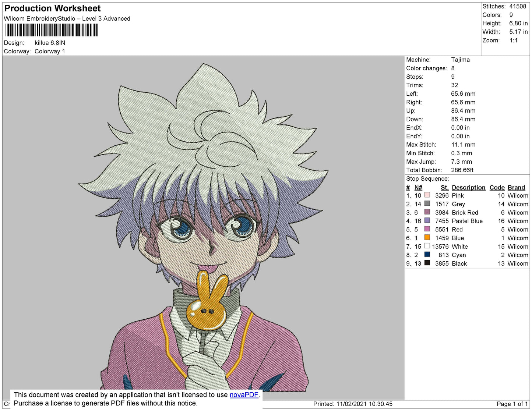Click the Left value '65.6 mm'

tap(463, 93)
